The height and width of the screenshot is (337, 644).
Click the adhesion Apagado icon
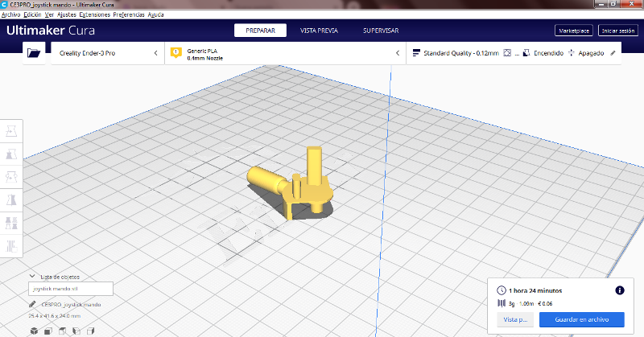572,53
